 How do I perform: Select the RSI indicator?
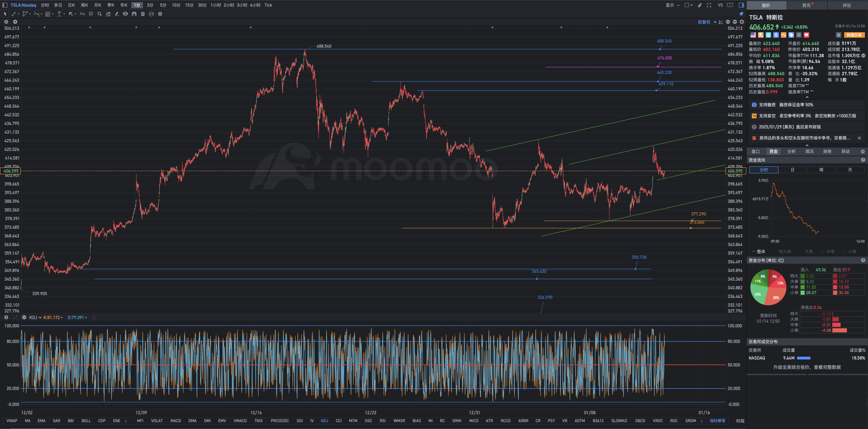coord(382,421)
